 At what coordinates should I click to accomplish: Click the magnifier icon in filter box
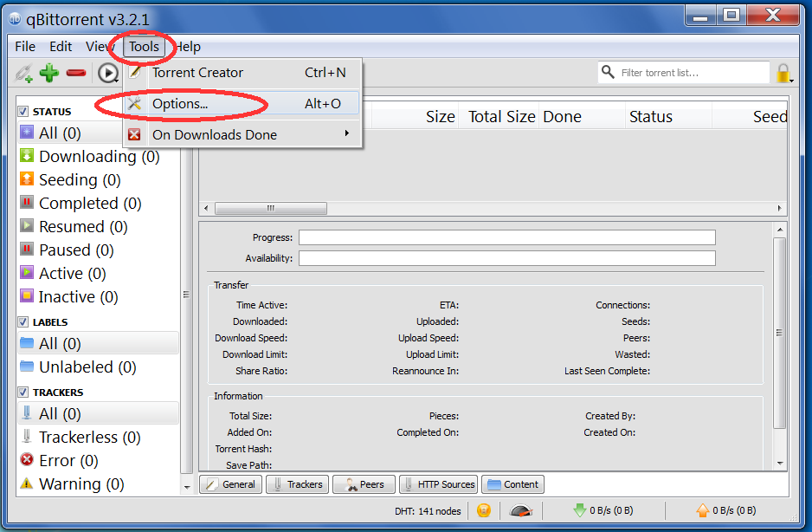(x=608, y=72)
